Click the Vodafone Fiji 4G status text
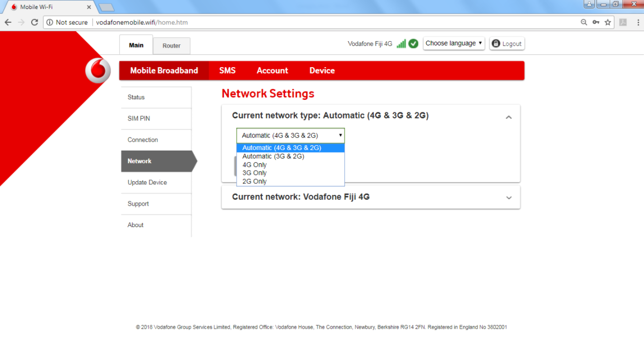644x346 pixels. 370,44
